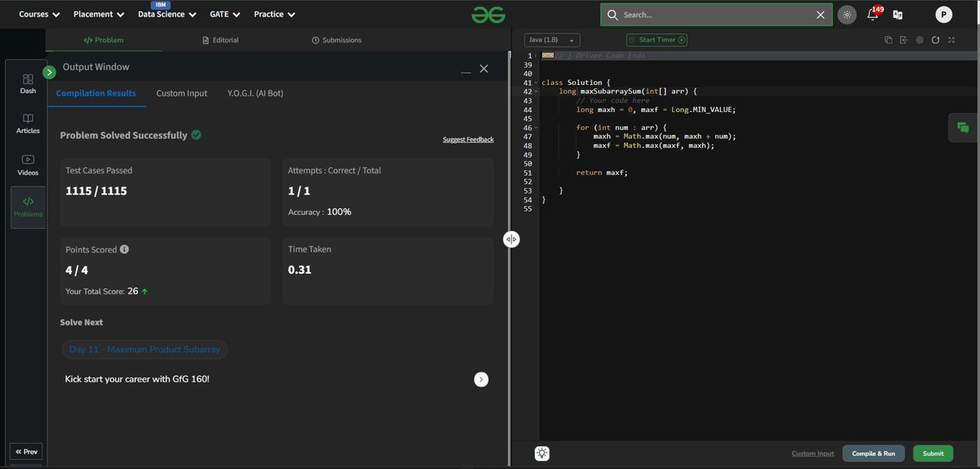
Task: Click the Submit button
Action: pos(933,453)
